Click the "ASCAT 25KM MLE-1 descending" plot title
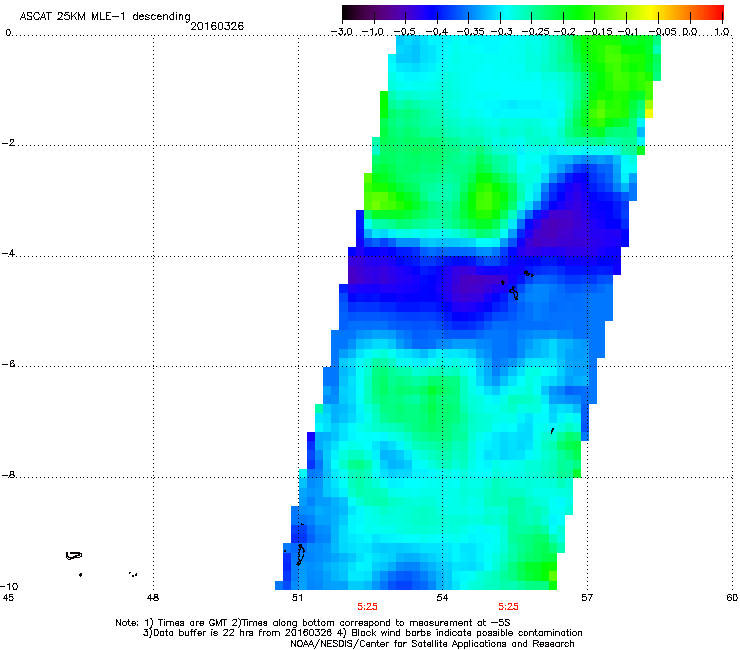 105,16
